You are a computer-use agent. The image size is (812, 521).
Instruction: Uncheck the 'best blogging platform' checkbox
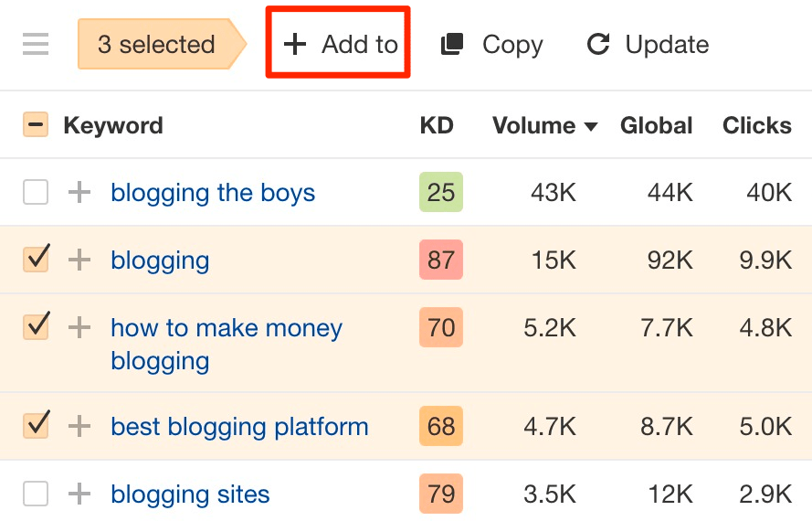(36, 426)
